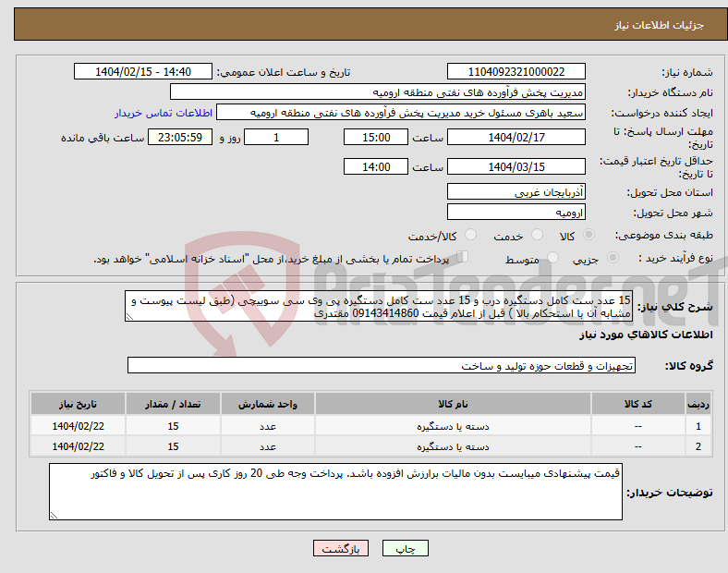The height and width of the screenshot is (573, 728).
Task: Select the متوسط purchase type radio
Action: (x=552, y=258)
